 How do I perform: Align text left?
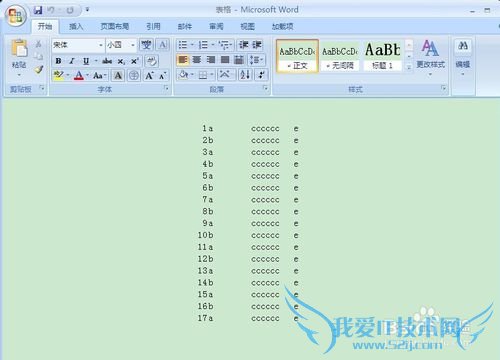click(183, 60)
